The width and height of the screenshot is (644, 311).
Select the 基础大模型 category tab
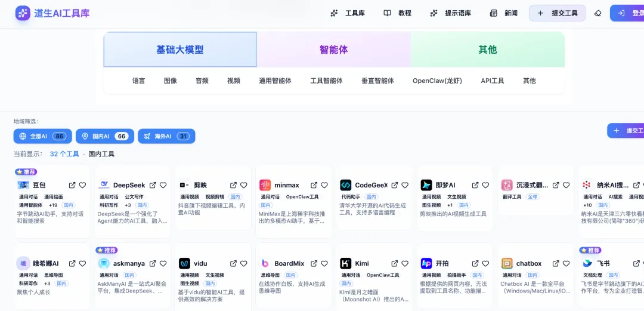pos(180,50)
